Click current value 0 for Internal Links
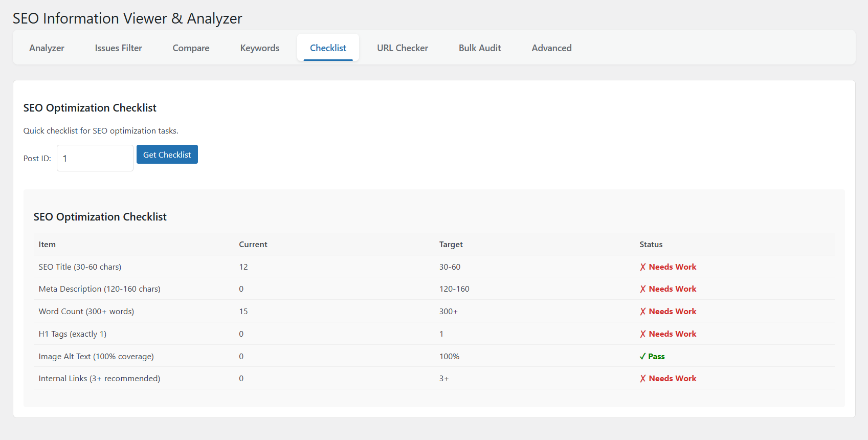Viewport: 868px width, 440px height. tap(241, 379)
